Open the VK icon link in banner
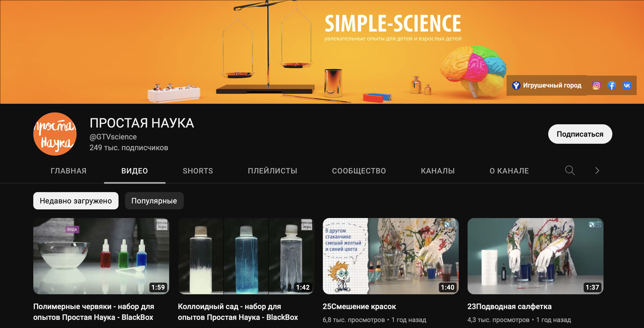644x328 pixels. (627, 85)
